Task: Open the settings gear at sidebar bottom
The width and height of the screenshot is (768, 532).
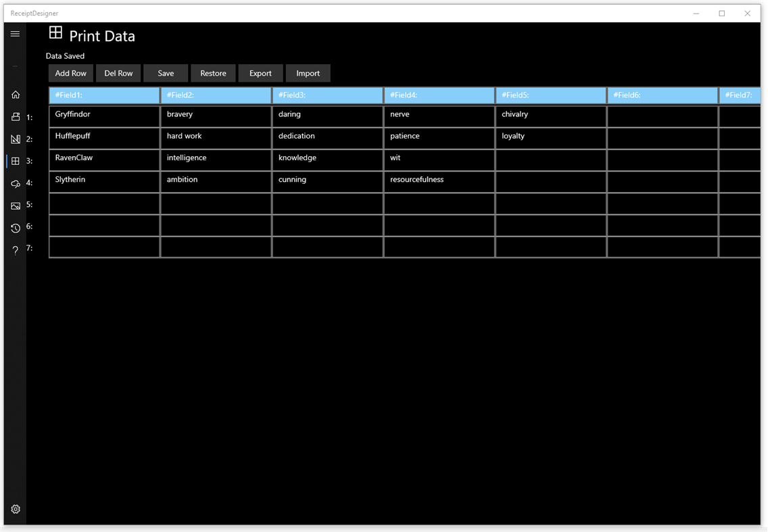Action: coord(15,509)
